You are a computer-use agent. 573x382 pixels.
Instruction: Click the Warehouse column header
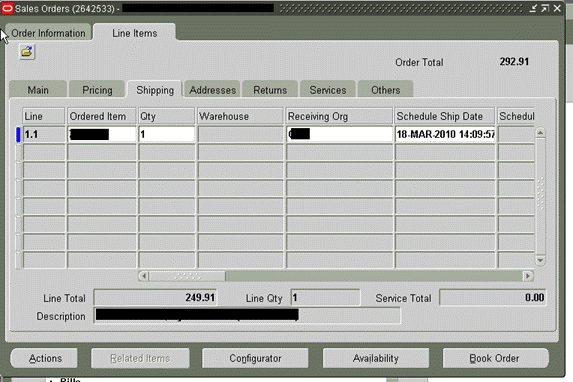pyautogui.click(x=240, y=116)
